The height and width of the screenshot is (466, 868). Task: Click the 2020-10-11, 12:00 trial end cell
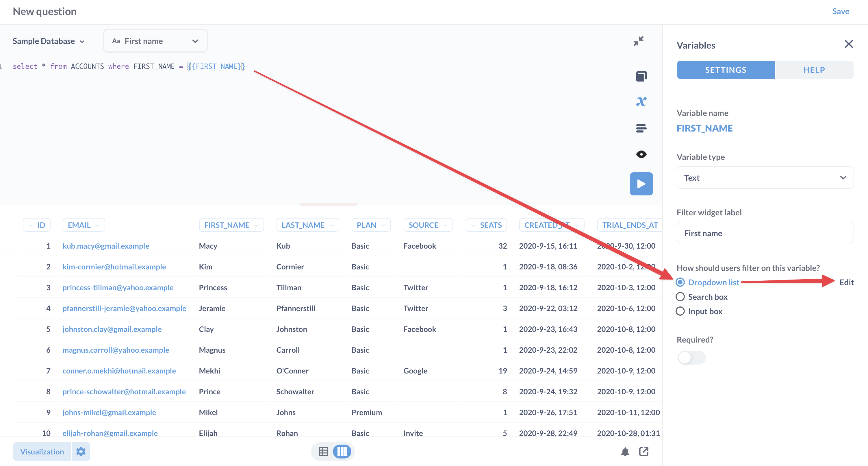[x=628, y=413]
